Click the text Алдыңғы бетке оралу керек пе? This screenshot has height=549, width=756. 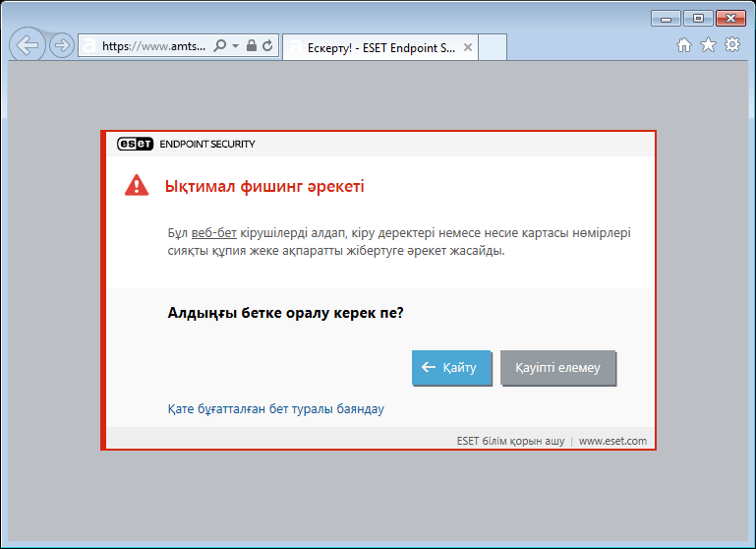point(285,313)
